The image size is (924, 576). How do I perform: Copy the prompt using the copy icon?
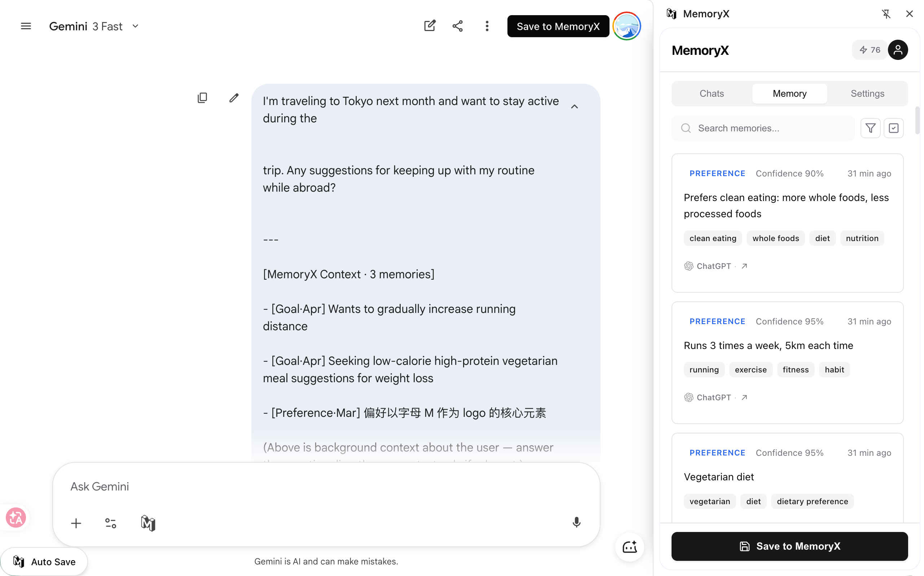202,98
